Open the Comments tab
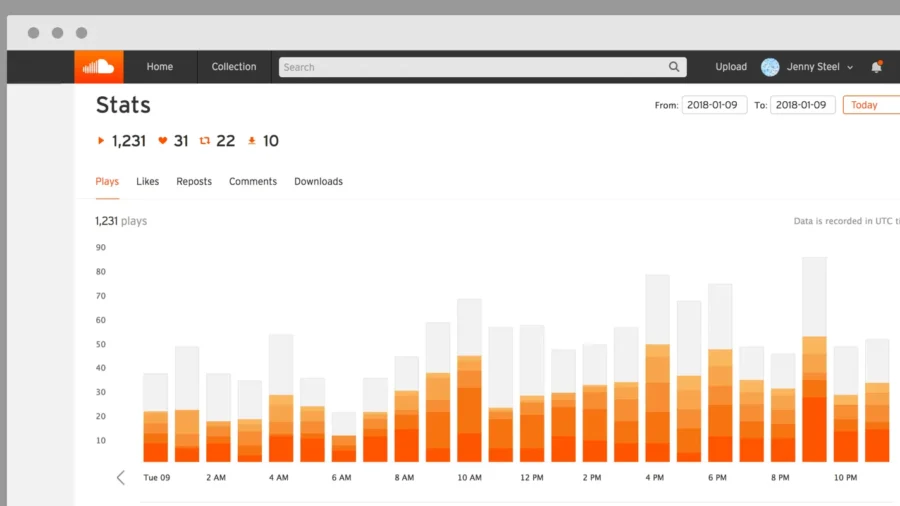This screenshot has width=900, height=506. pos(253,182)
